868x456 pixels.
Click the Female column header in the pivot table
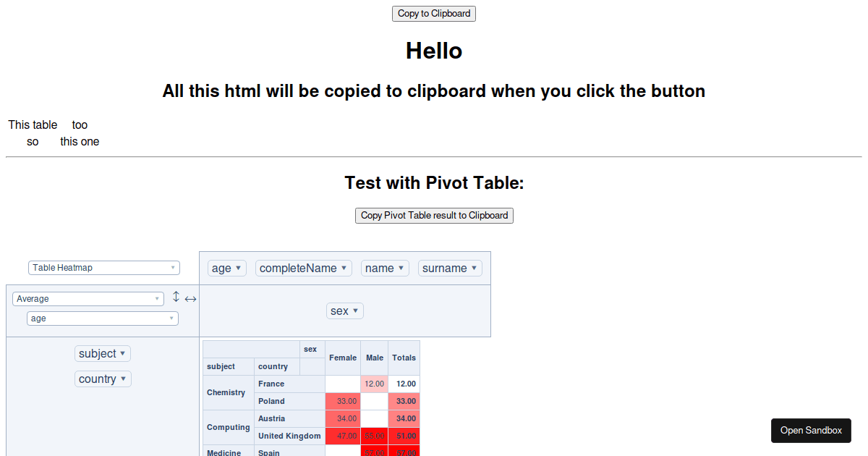[x=343, y=358]
